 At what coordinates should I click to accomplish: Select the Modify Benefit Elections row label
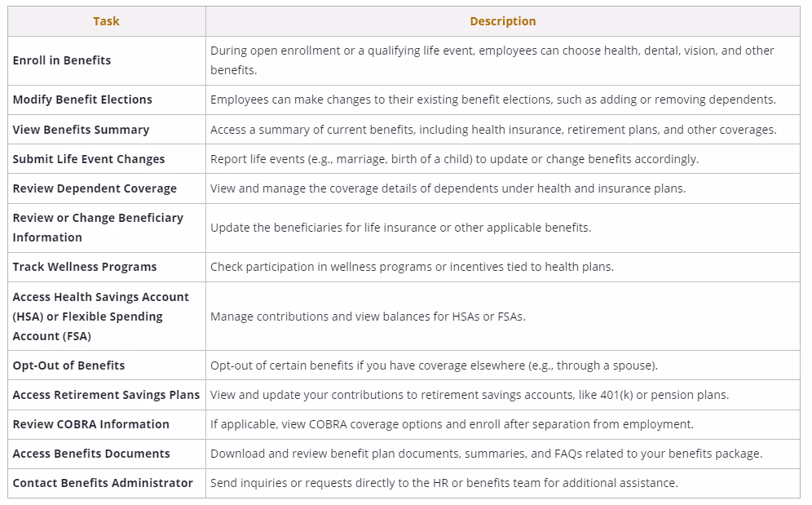coord(82,100)
